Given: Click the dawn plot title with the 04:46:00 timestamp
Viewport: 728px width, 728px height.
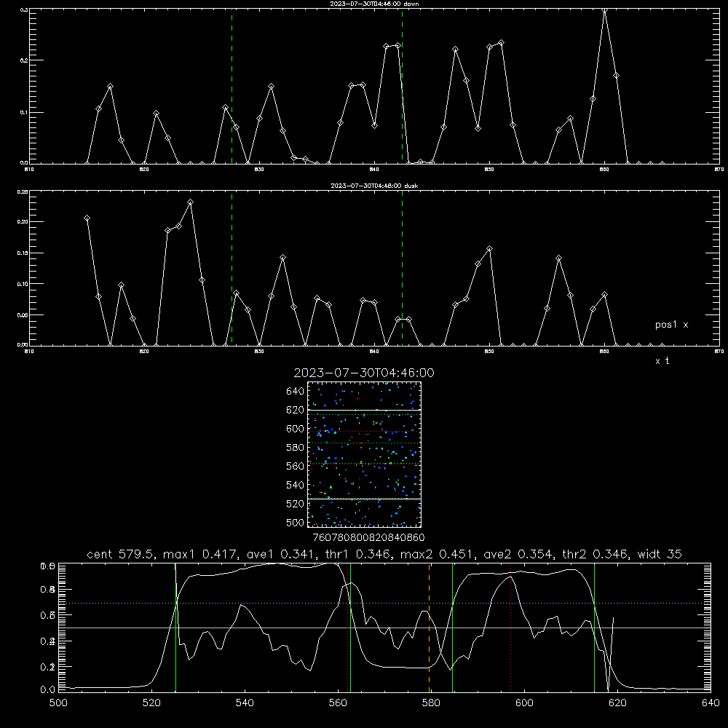Looking at the screenshot, I should coord(374,3).
